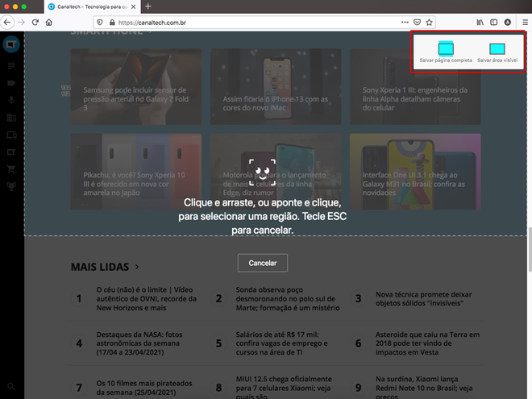Open the One UI 3.1 Galaxy M31 card
This screenshot has width=532, height=399.
pyautogui.click(x=415, y=172)
